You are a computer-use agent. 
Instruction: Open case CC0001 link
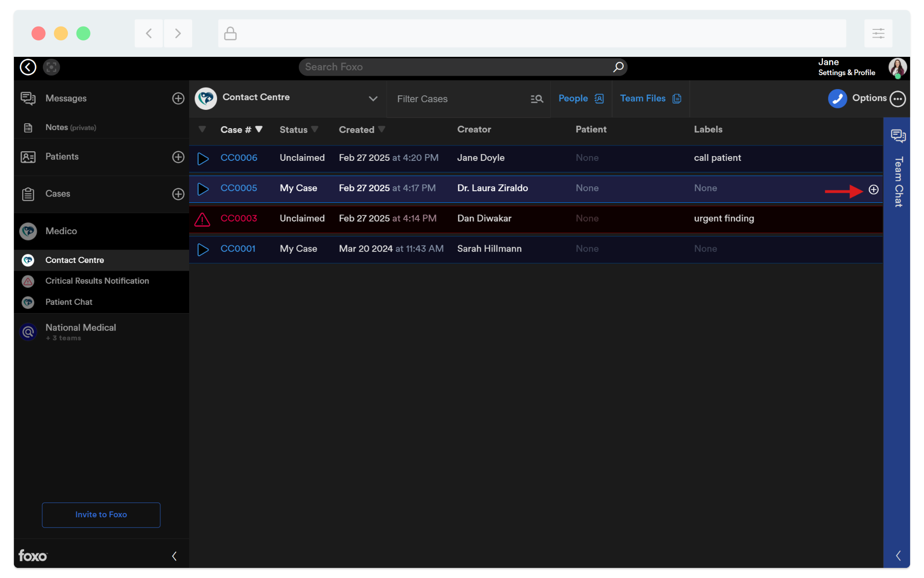238,249
